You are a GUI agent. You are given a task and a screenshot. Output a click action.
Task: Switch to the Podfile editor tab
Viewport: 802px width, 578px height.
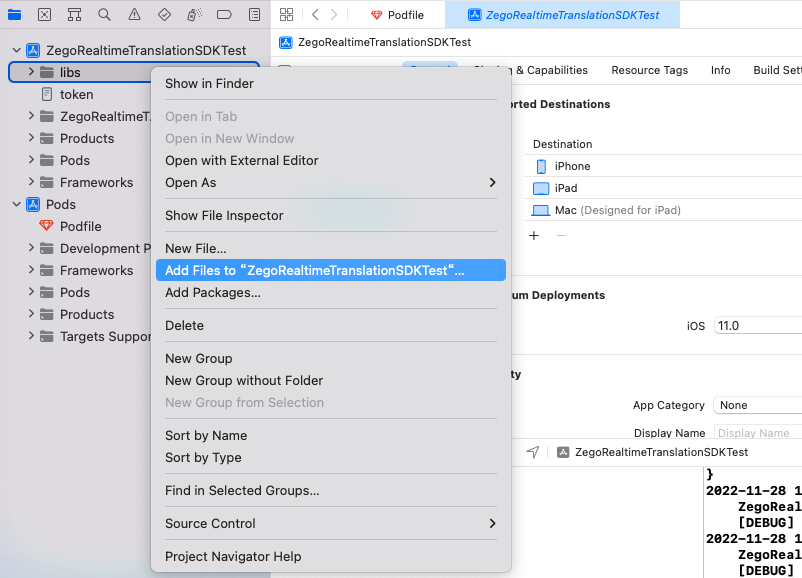click(x=397, y=15)
